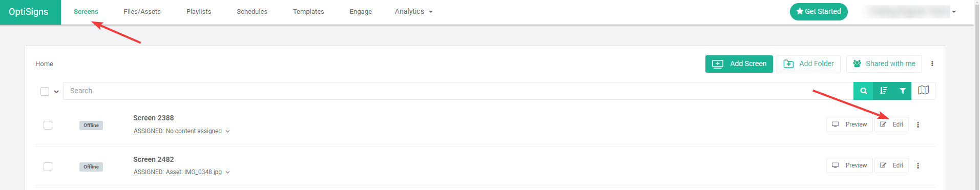Click Edit for Screen 2388
The height and width of the screenshot is (190, 980).
pos(891,124)
